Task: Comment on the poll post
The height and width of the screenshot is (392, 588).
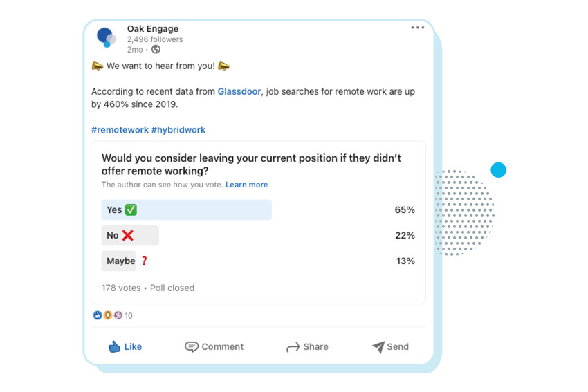Action: (214, 346)
